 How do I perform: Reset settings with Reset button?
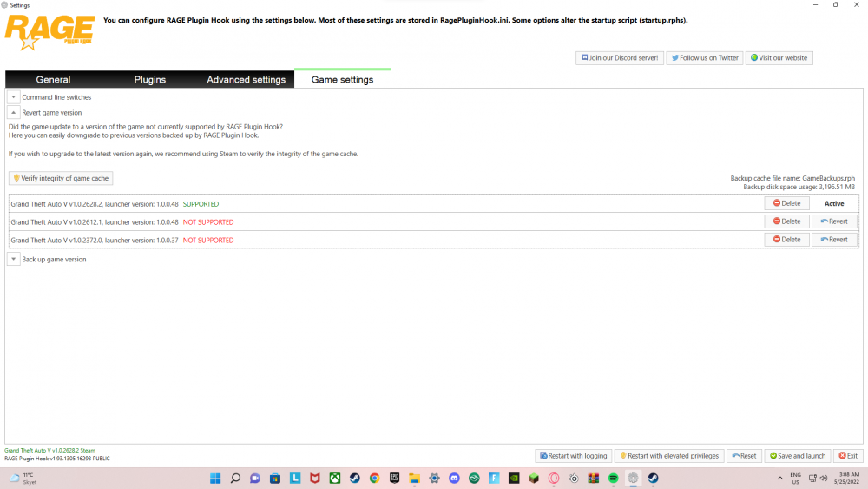pyautogui.click(x=744, y=456)
